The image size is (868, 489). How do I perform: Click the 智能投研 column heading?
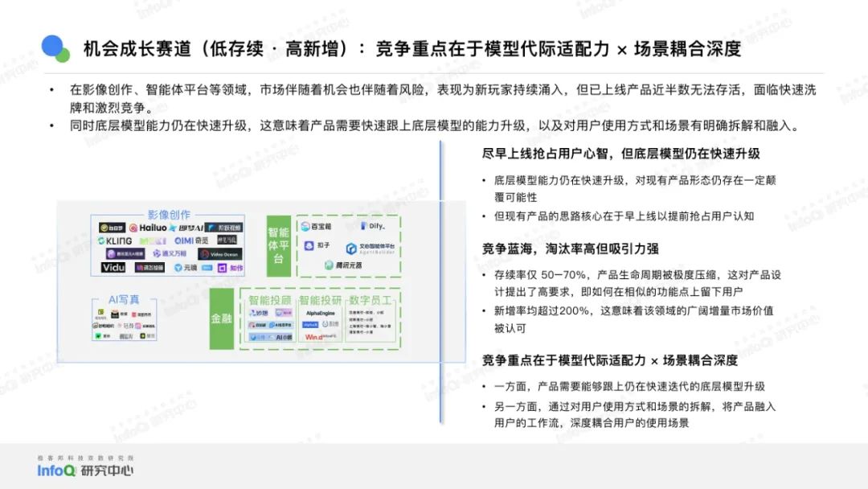click(x=321, y=300)
